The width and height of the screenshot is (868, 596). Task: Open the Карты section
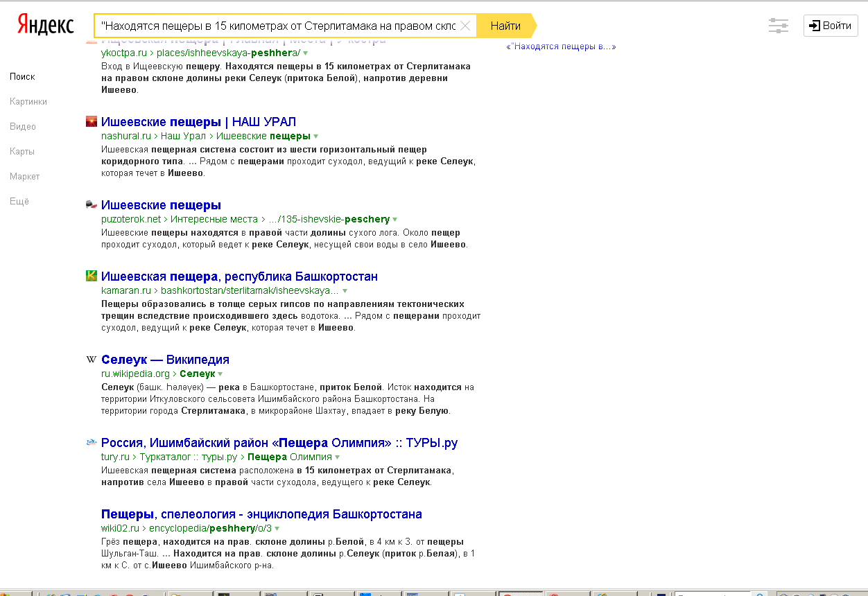tap(22, 151)
